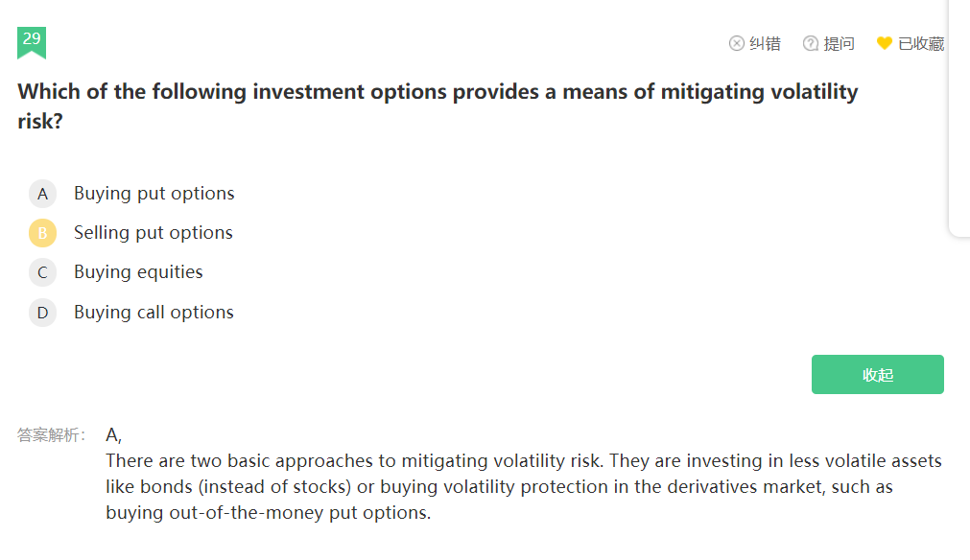Click the question title about volatility risk
970x560 pixels.
(x=438, y=106)
